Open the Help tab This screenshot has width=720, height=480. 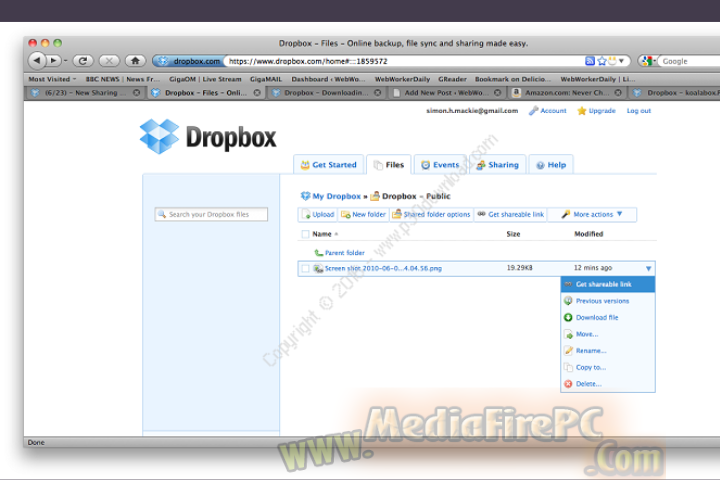click(x=551, y=165)
